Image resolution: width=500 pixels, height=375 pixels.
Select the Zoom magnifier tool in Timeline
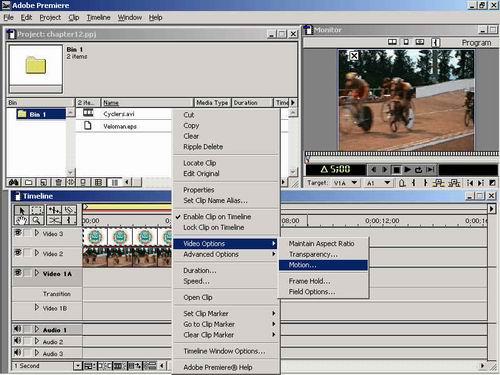(x=37, y=220)
